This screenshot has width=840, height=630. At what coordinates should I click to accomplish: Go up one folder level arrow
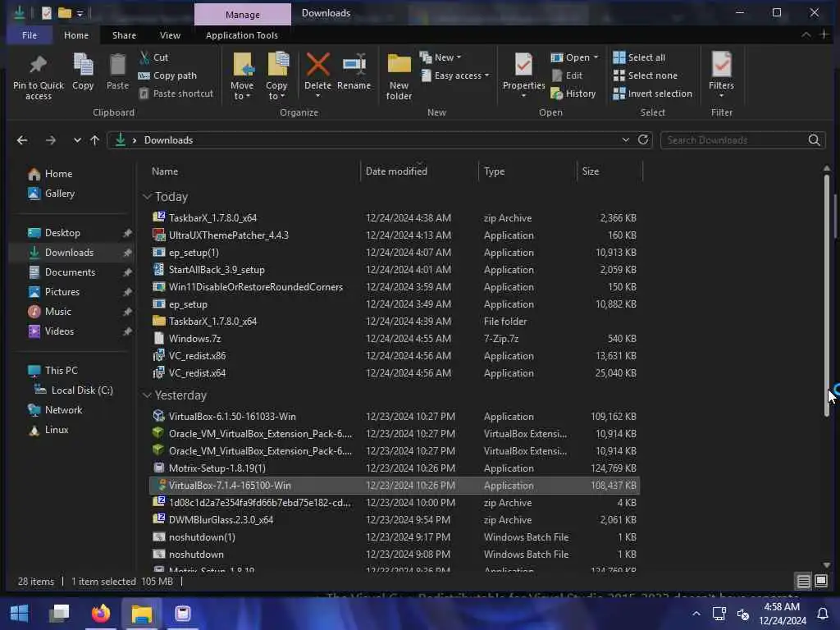pyautogui.click(x=95, y=140)
